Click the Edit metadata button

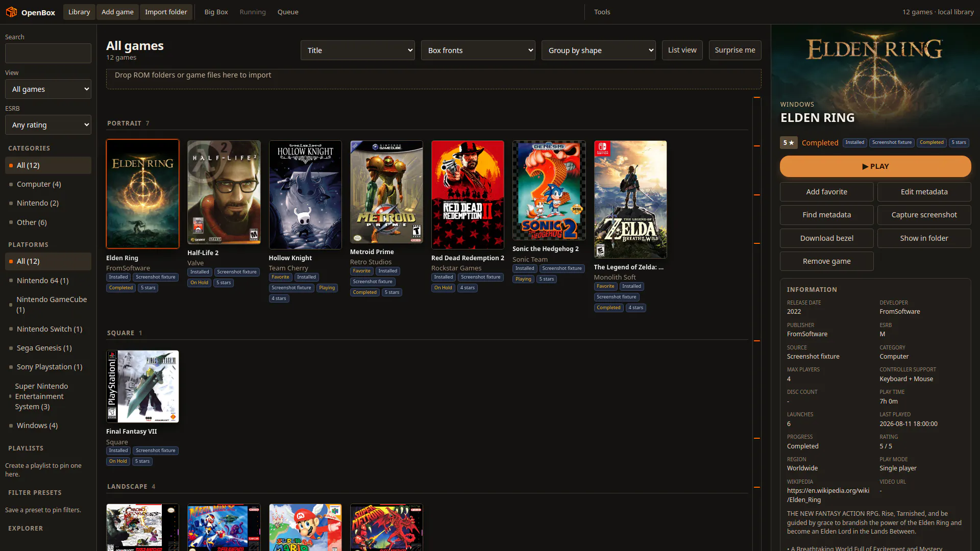pyautogui.click(x=924, y=192)
